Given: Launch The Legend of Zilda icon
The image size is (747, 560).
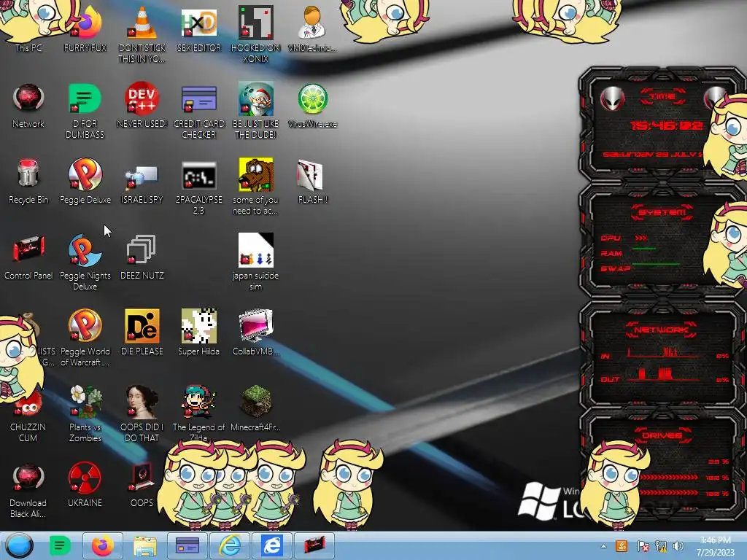Looking at the screenshot, I should click(x=198, y=413).
